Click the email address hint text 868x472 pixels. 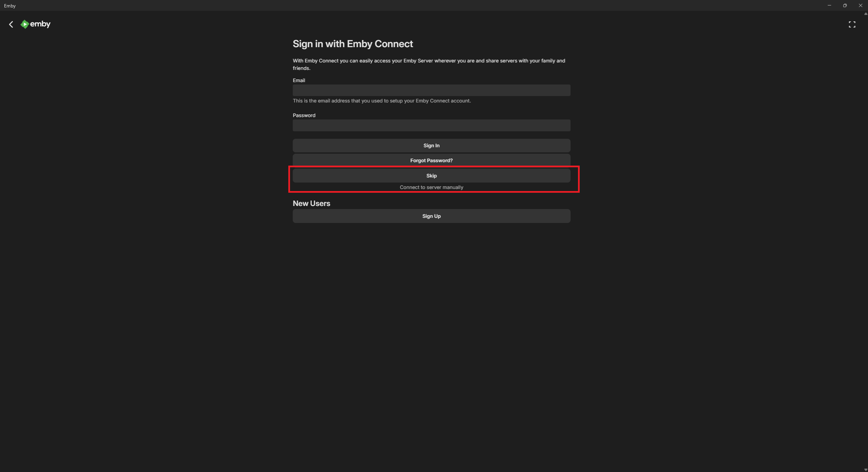(x=381, y=101)
